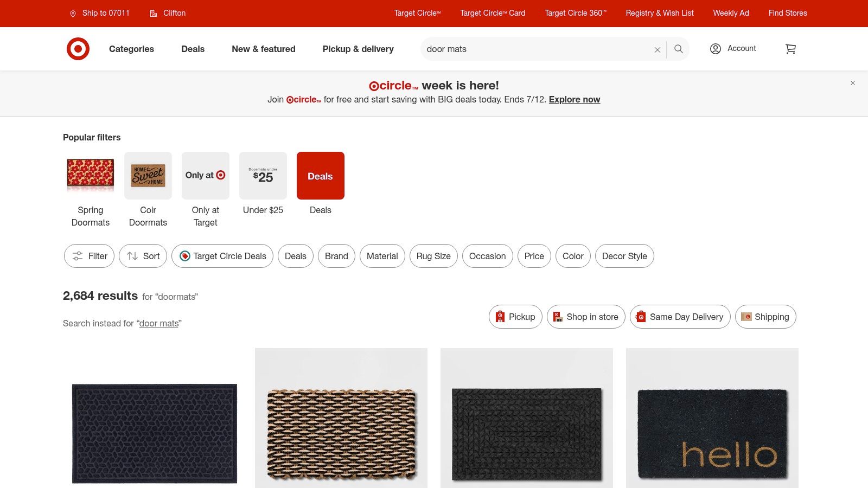
Task: Click the search magnifier icon
Action: click(678, 49)
